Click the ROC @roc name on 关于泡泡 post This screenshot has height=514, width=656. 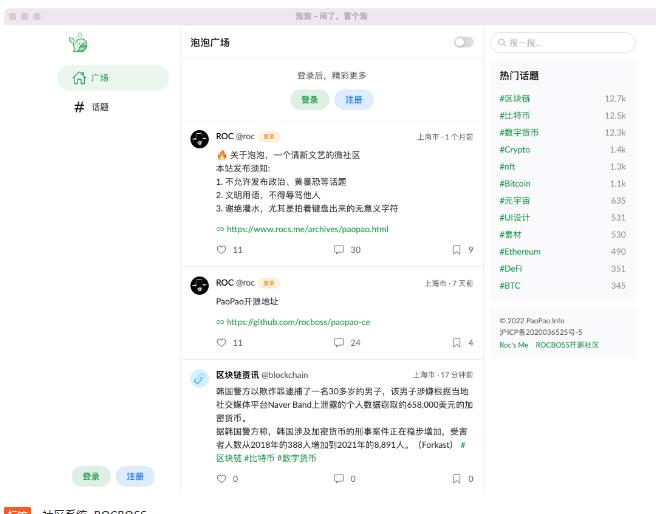(235, 136)
